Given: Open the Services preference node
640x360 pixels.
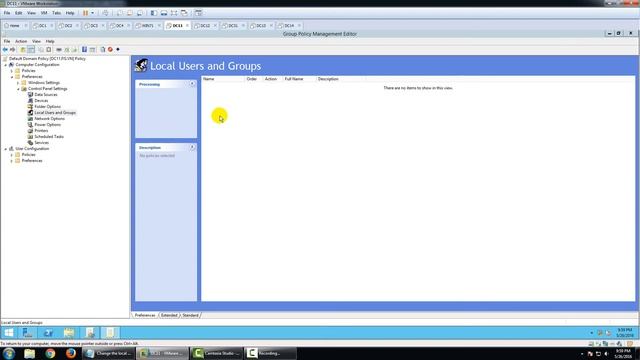Looking at the screenshot, I should 42,142.
